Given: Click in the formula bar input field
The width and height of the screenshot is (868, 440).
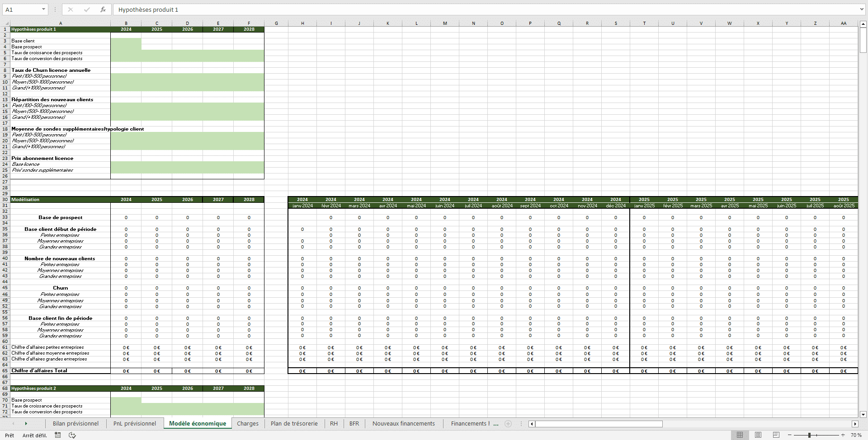Looking at the screenshot, I should (452, 9).
